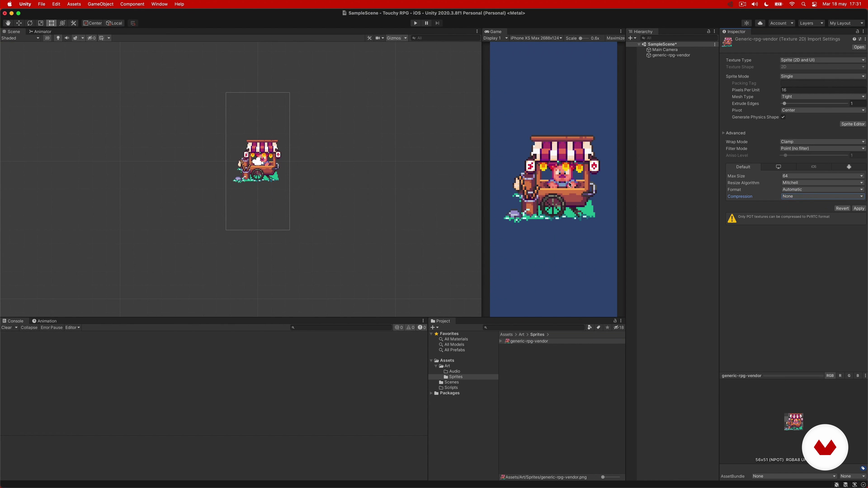
Task: Open Display 1 dropdown
Action: click(x=495, y=38)
